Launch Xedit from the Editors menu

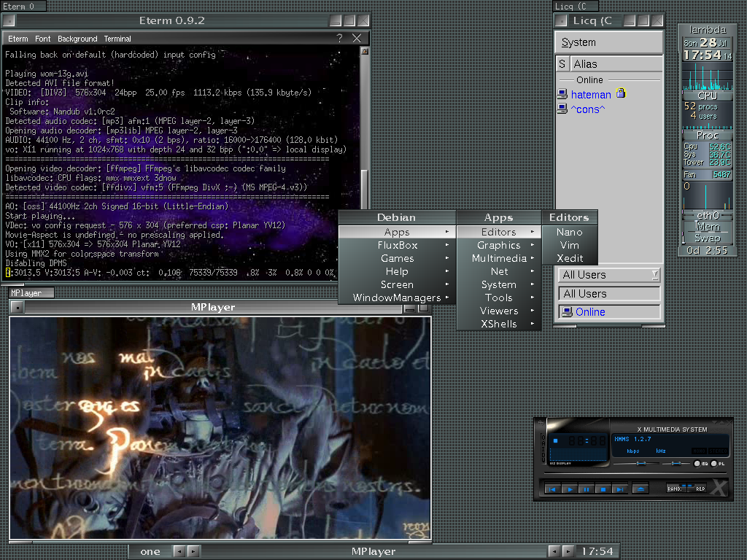(x=569, y=258)
